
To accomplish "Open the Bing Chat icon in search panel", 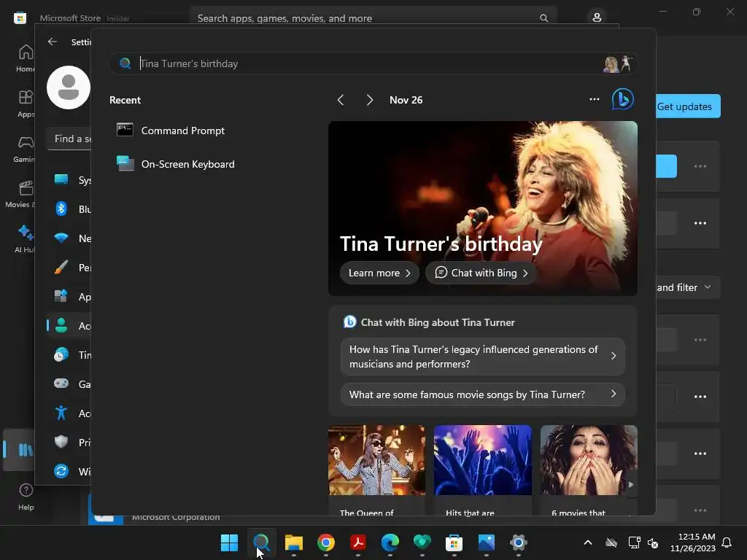I will [623, 99].
